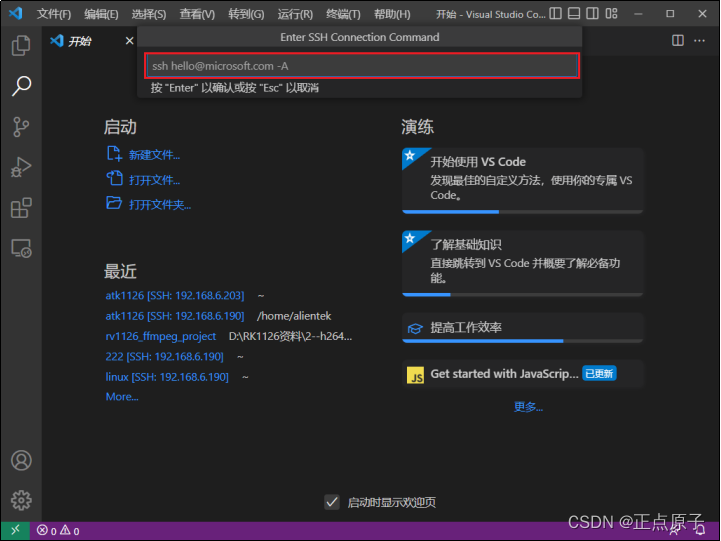Click the errors and warnings count in status bar
Screen dimensions: 721x541
pyautogui.click(x=58, y=531)
